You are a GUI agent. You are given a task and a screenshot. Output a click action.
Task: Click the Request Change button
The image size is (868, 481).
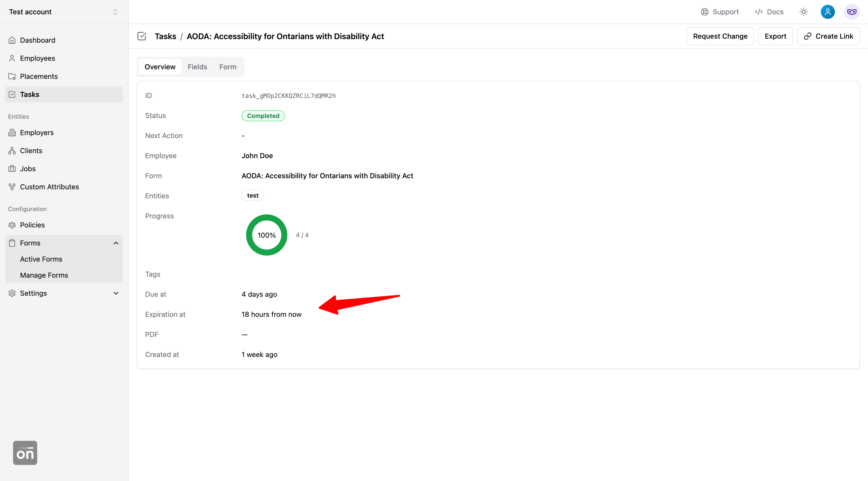(x=720, y=36)
